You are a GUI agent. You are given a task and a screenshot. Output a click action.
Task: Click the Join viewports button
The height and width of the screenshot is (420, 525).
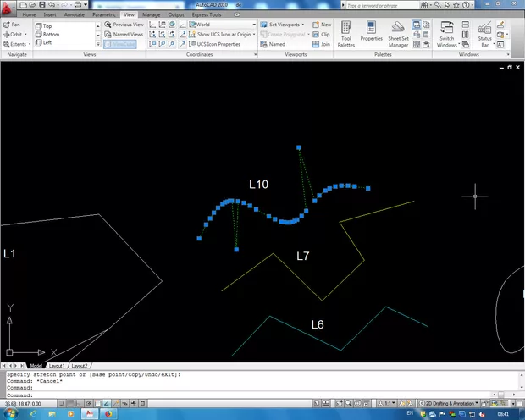(x=322, y=43)
